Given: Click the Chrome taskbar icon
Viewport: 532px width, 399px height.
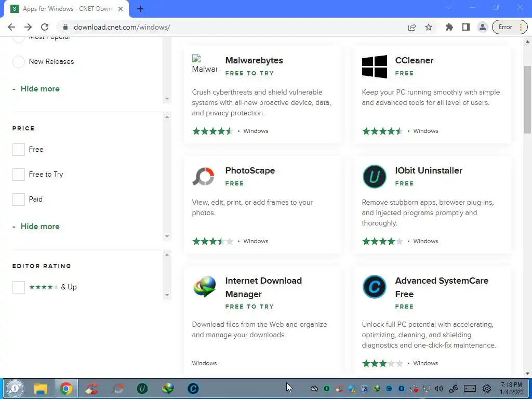Looking at the screenshot, I should 66,389.
